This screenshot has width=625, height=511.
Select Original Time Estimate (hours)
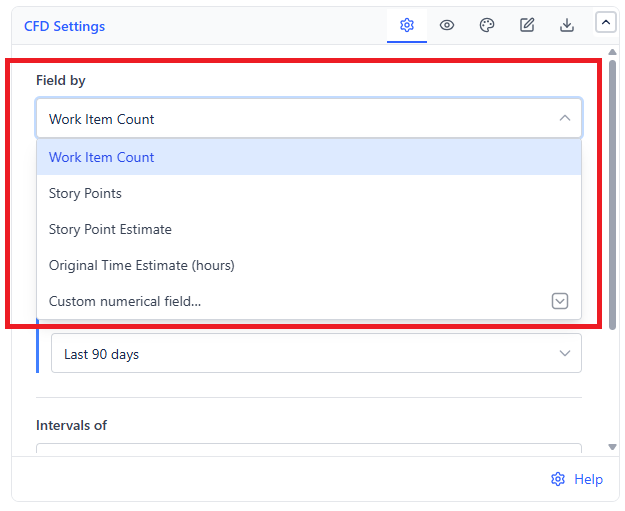[309, 265]
